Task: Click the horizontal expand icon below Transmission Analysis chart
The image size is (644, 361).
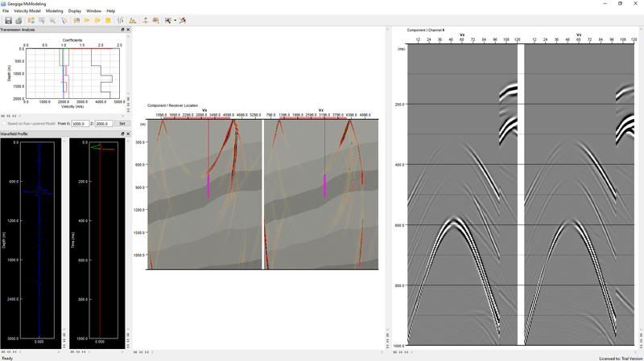Action: pyautogui.click(x=9, y=116)
